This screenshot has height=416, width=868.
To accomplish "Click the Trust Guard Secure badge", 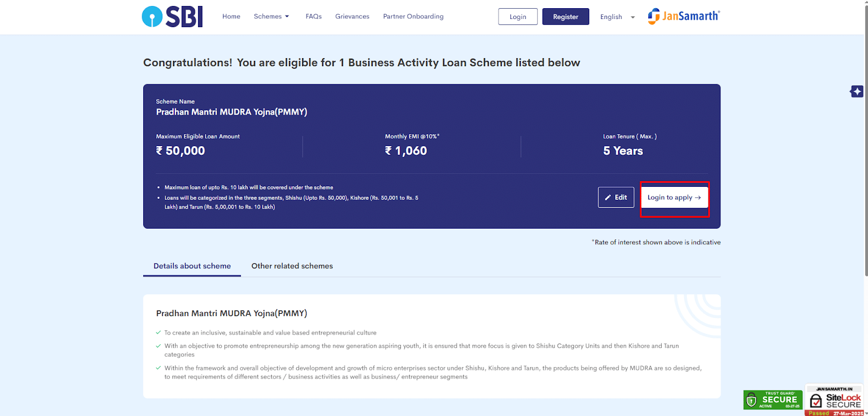I will pyautogui.click(x=773, y=400).
